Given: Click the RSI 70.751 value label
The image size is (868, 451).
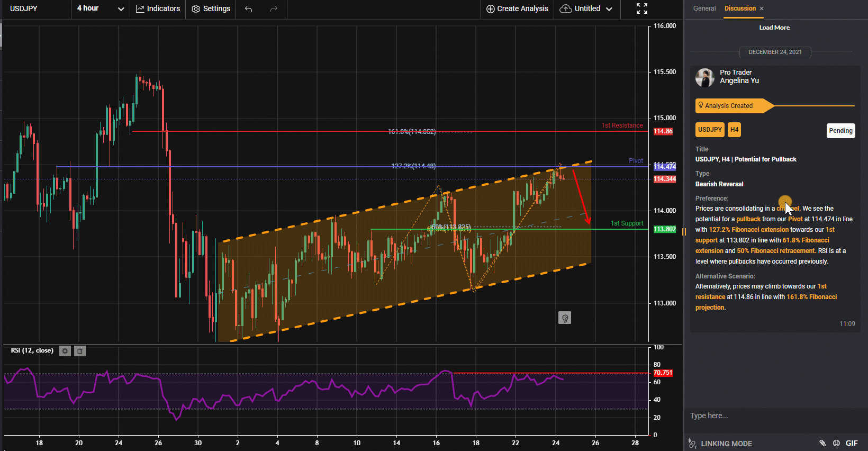Looking at the screenshot, I should tap(663, 373).
